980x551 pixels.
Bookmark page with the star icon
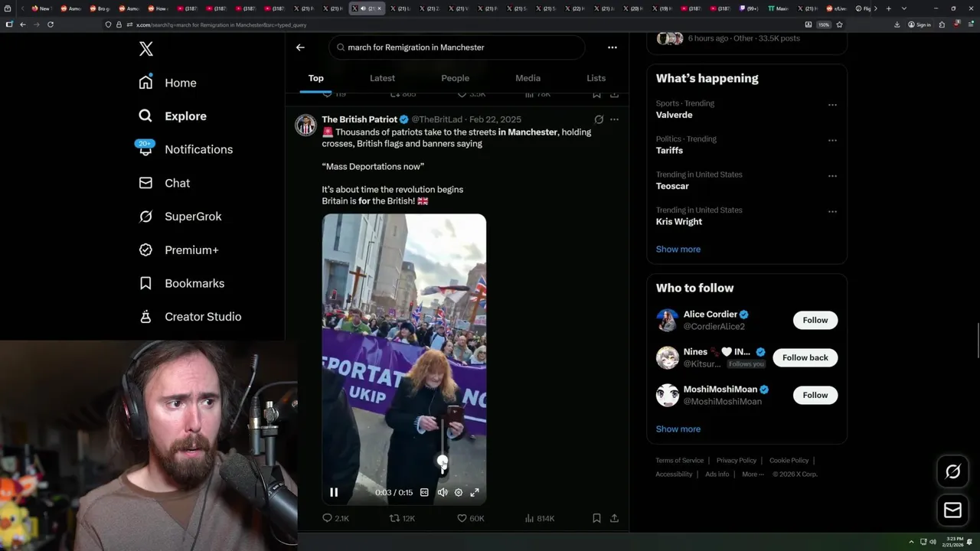pos(839,24)
